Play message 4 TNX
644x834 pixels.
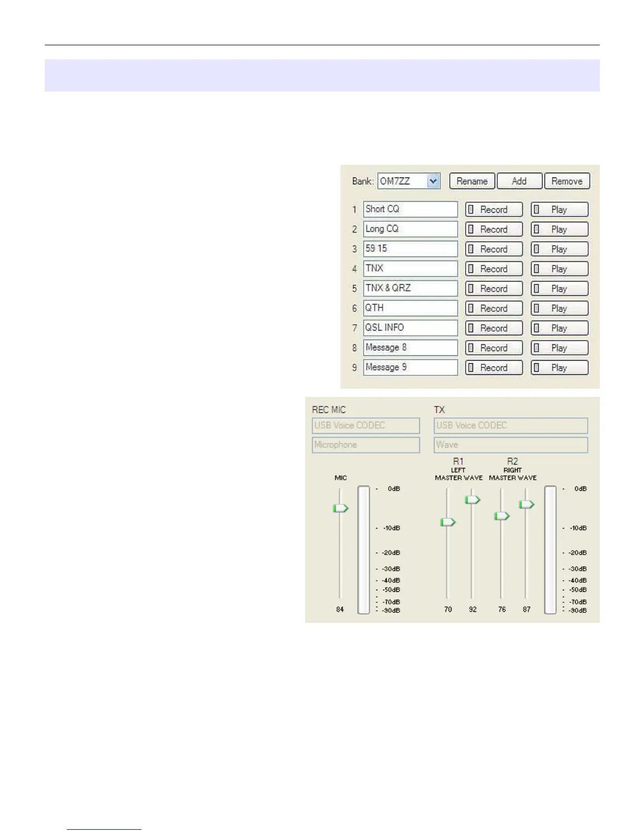click(559, 269)
